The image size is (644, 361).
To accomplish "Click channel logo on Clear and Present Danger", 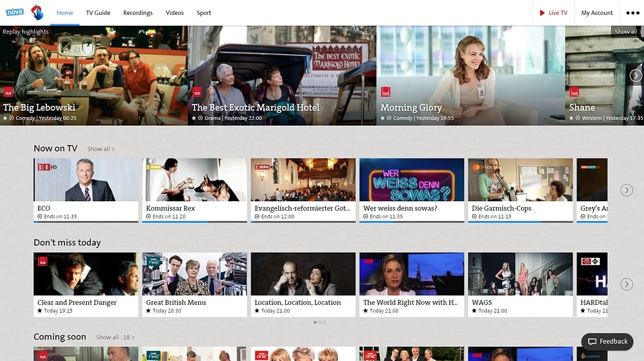I will click(x=43, y=261).
